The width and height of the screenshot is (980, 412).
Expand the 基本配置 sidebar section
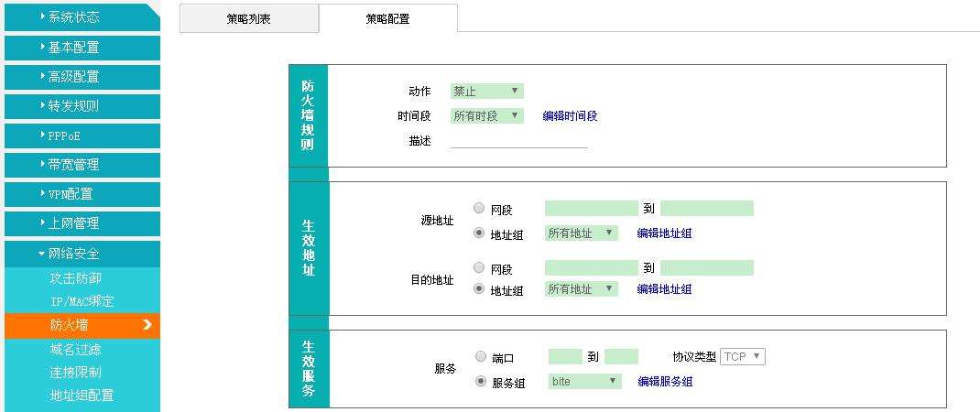tap(81, 47)
